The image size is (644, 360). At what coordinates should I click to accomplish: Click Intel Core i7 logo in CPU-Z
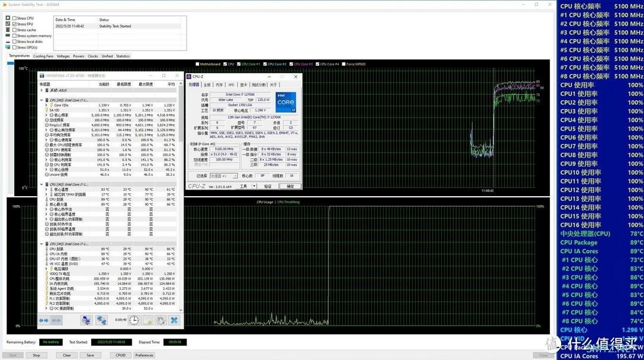click(286, 102)
